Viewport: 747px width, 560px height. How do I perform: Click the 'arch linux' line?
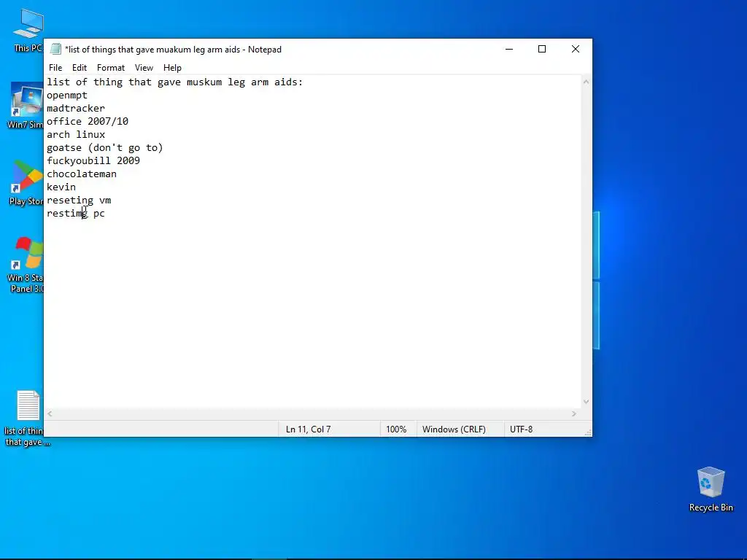pos(76,135)
